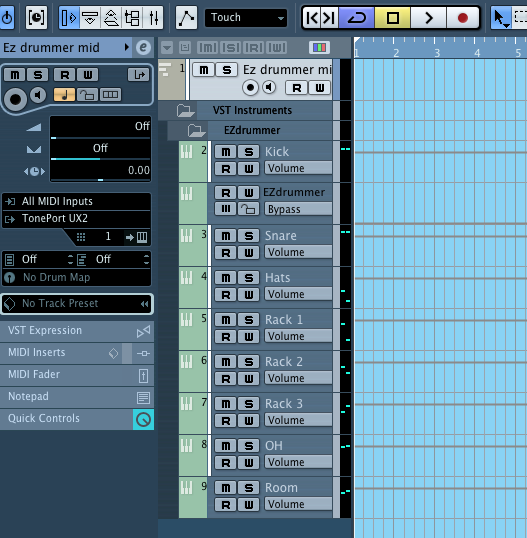
Task: Click the Edit instrument keyboard icon
Action: tap(142, 237)
